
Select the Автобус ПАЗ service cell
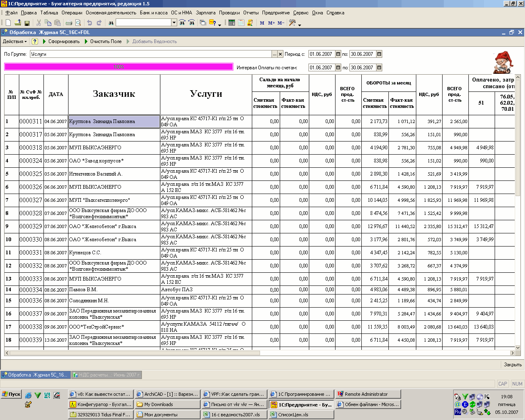click(206, 290)
